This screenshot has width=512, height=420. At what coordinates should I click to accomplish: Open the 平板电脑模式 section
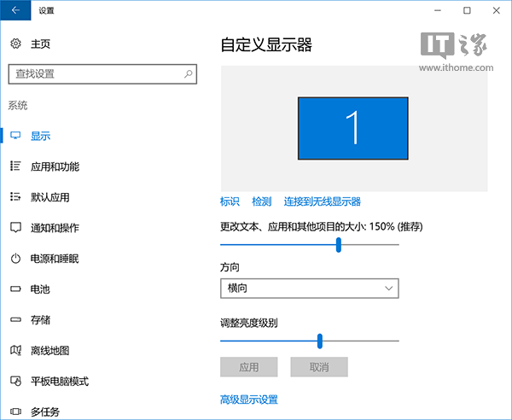(x=60, y=381)
